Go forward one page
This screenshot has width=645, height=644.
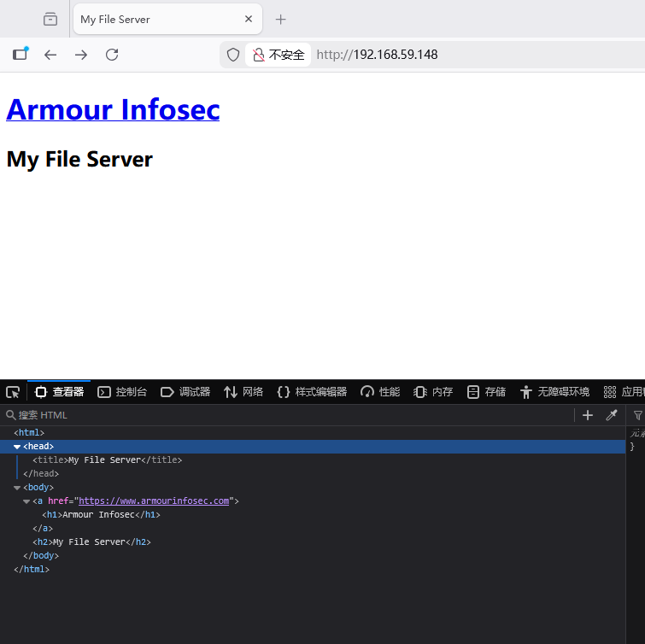pyautogui.click(x=81, y=55)
